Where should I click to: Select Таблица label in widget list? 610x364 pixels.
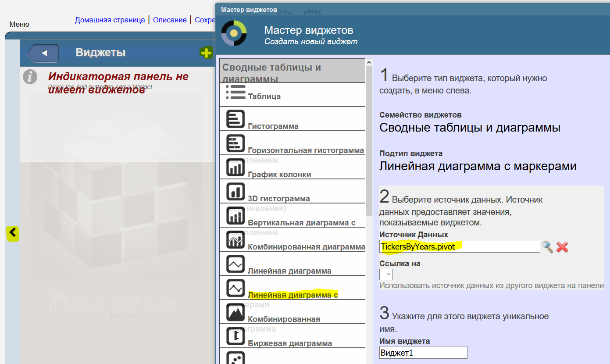pyautogui.click(x=264, y=96)
